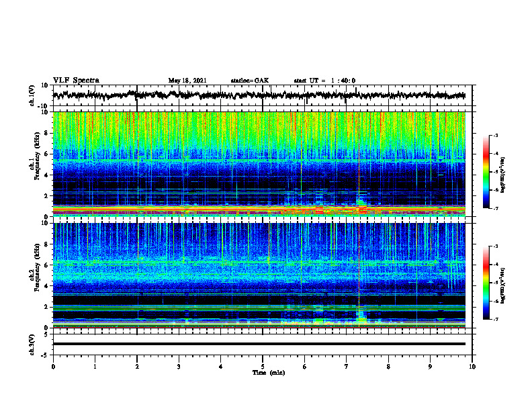Select the ch.1 colorbar gradient
The width and height of the screenshot is (532, 411).
(486, 172)
